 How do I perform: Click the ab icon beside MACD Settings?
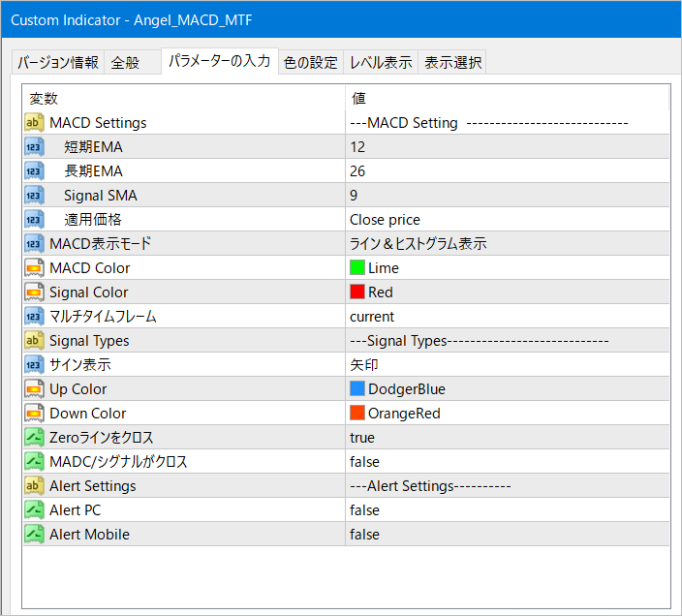[x=34, y=123]
